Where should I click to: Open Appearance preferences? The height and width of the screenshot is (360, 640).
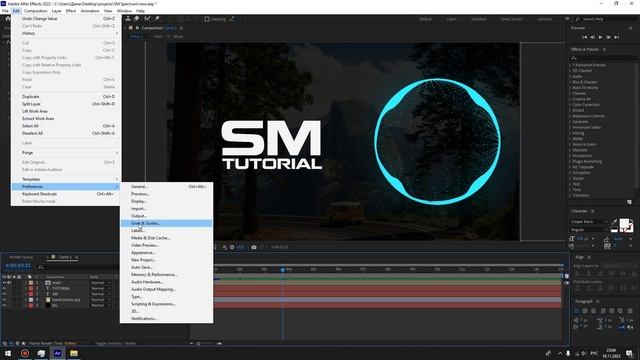click(x=167, y=253)
